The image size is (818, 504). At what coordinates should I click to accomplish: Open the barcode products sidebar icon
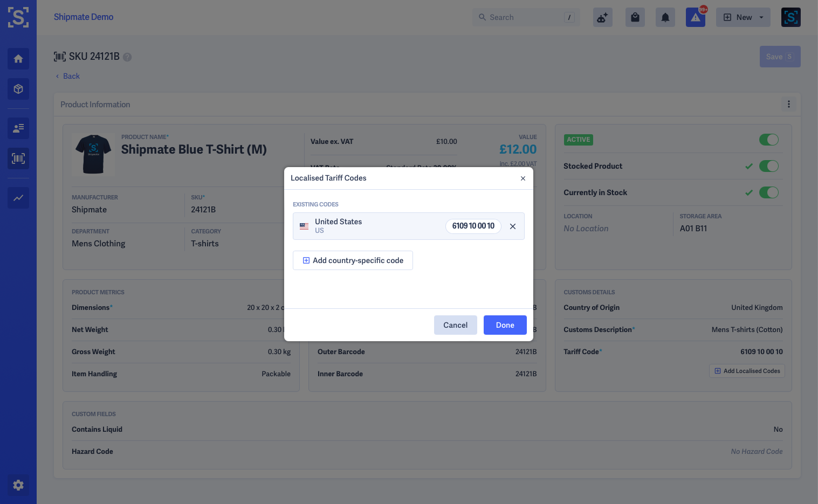click(18, 158)
